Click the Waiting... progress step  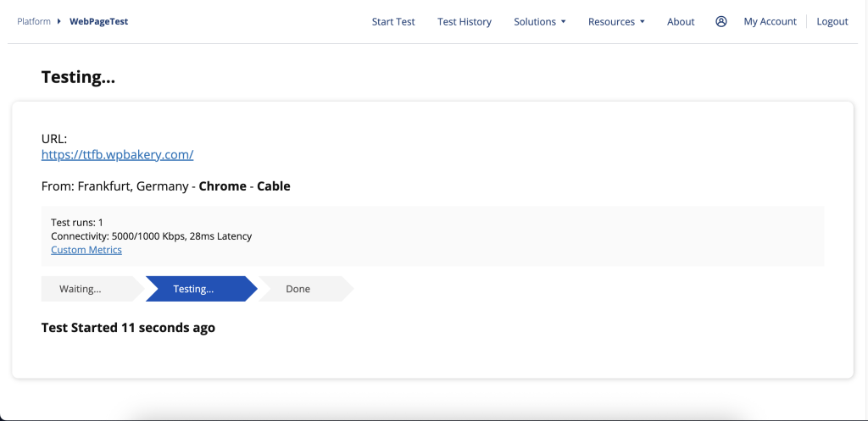pos(81,289)
